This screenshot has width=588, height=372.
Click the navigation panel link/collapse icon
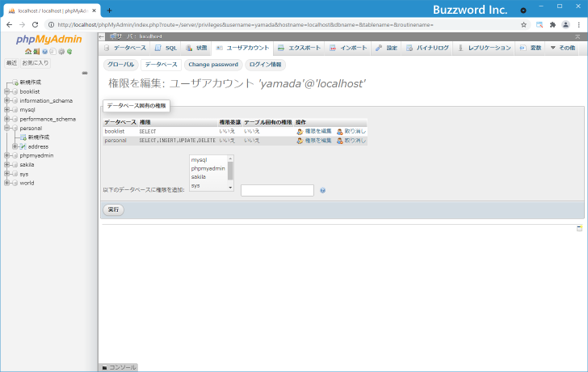click(x=85, y=73)
